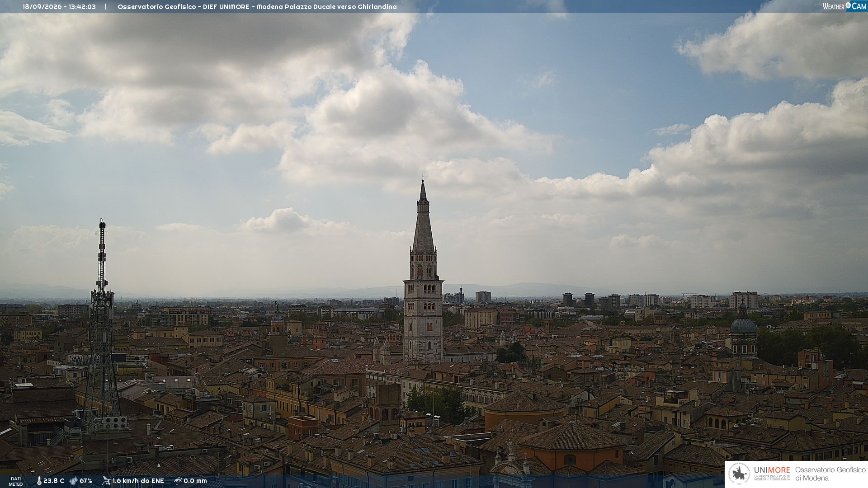This screenshot has width=868, height=488.
Task: Click the 67% humidity value
Action: tap(86, 481)
